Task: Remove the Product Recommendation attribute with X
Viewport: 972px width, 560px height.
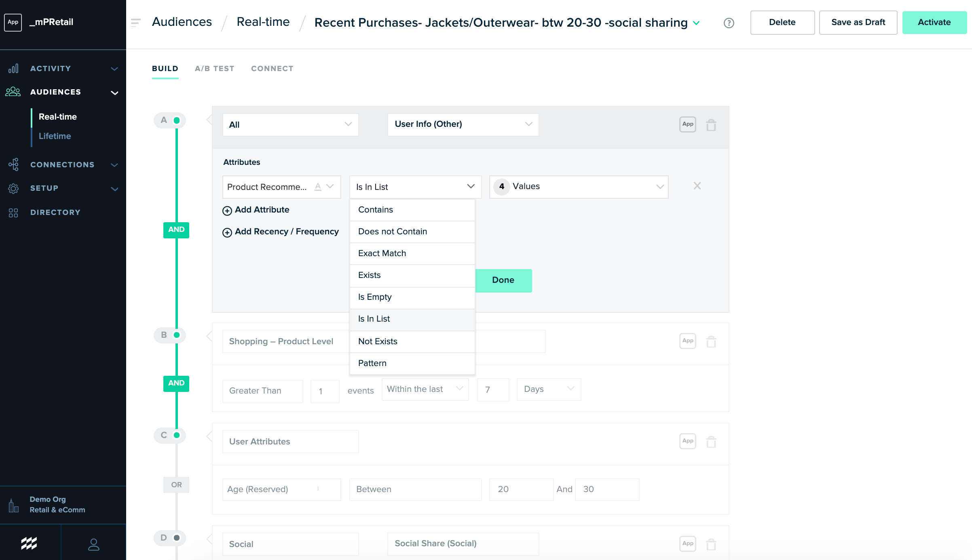Action: [697, 186]
